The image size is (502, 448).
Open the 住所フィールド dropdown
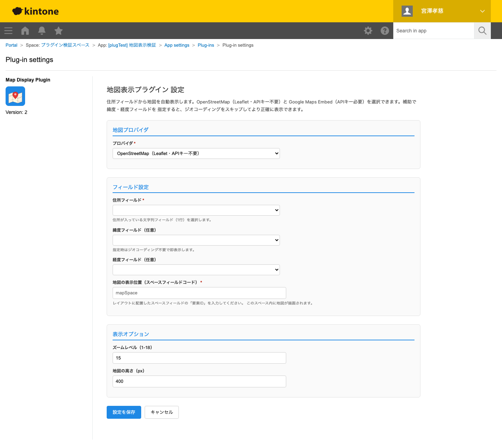[196, 210]
